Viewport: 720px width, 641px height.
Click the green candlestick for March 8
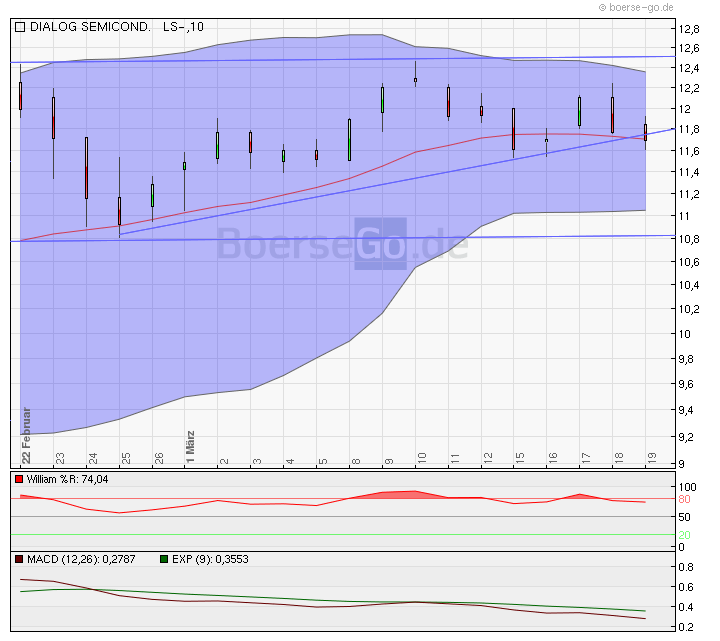point(349,140)
